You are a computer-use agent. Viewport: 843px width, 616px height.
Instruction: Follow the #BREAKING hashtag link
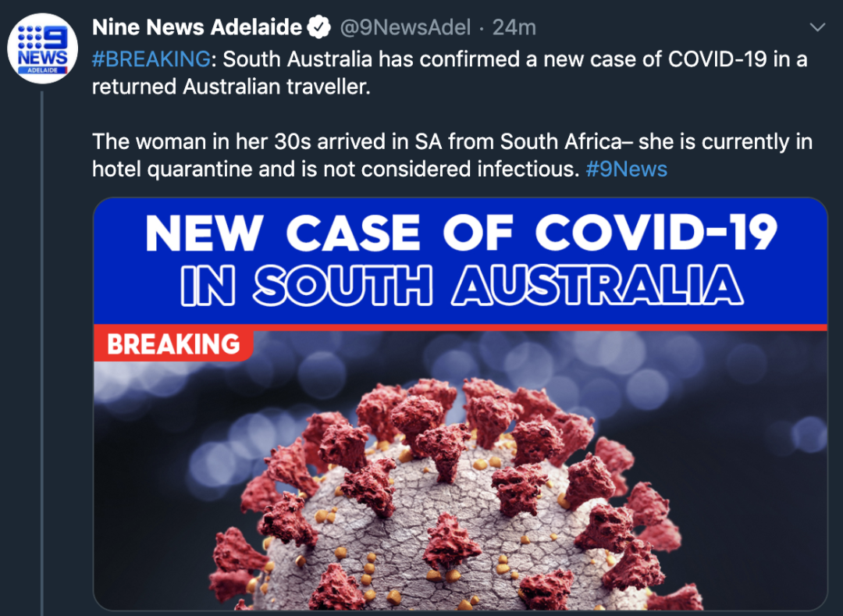[x=151, y=59]
